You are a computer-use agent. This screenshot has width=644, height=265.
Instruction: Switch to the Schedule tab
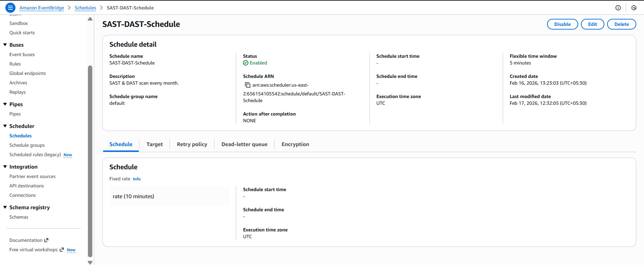tap(121, 144)
